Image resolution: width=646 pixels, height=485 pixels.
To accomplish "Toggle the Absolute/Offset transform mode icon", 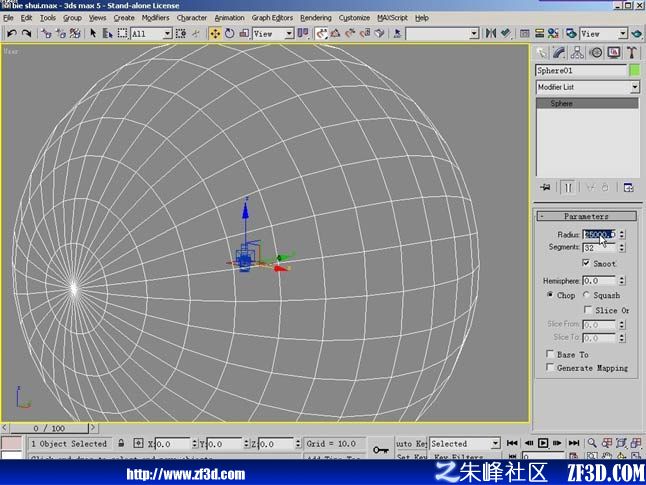I will coord(138,443).
